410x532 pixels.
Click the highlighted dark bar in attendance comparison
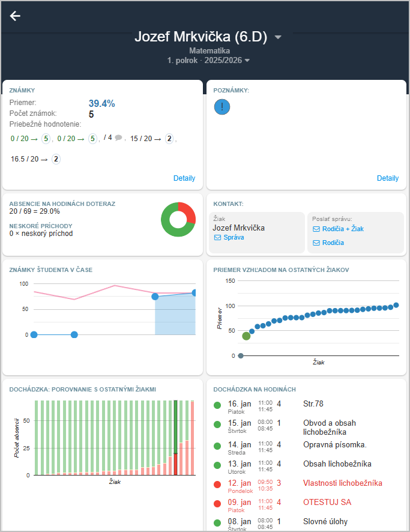[175, 437]
